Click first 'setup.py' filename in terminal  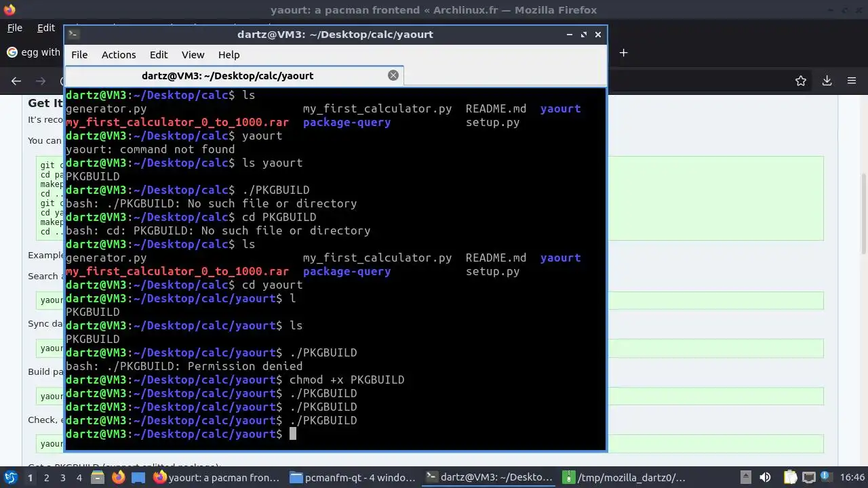point(492,122)
